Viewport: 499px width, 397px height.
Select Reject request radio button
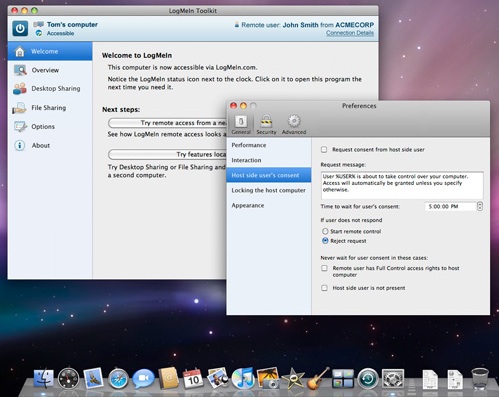[325, 241]
